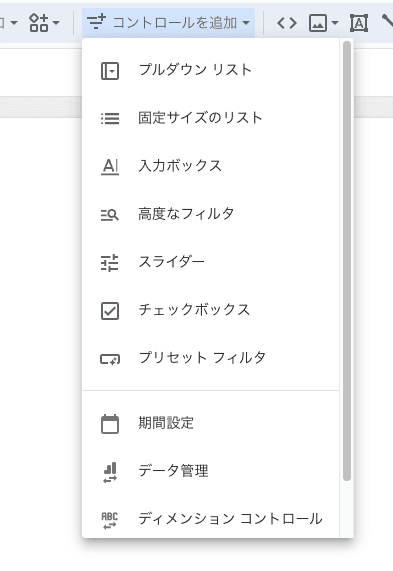Click the menu's vertical scrollbar
This screenshot has width=393, height=571.
click(x=347, y=261)
